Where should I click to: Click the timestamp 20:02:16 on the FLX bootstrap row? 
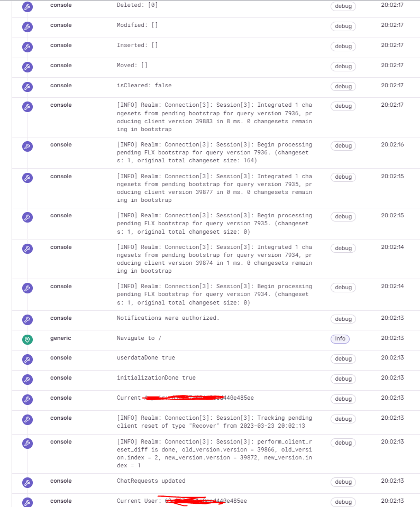(390, 144)
